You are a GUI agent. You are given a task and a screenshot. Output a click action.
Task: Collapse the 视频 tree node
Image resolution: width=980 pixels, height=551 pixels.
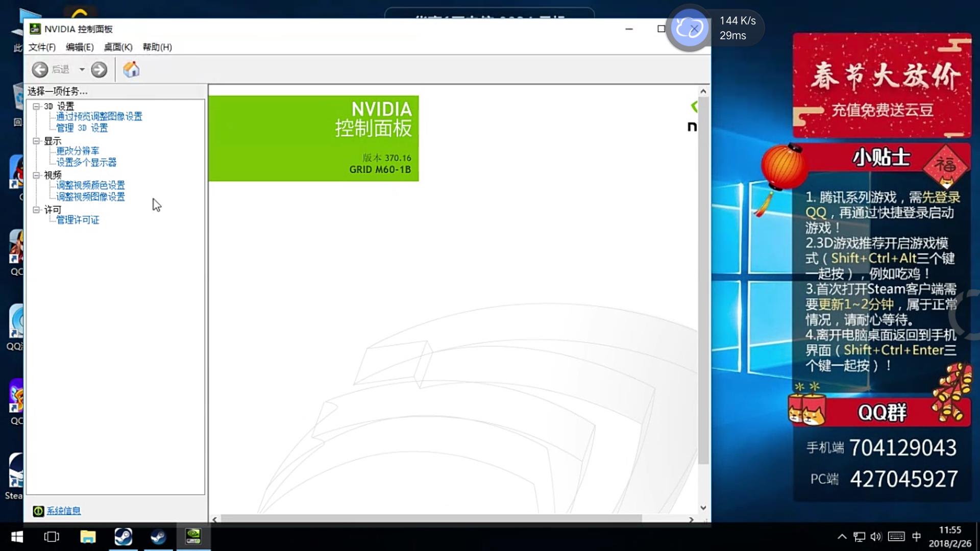coord(36,175)
